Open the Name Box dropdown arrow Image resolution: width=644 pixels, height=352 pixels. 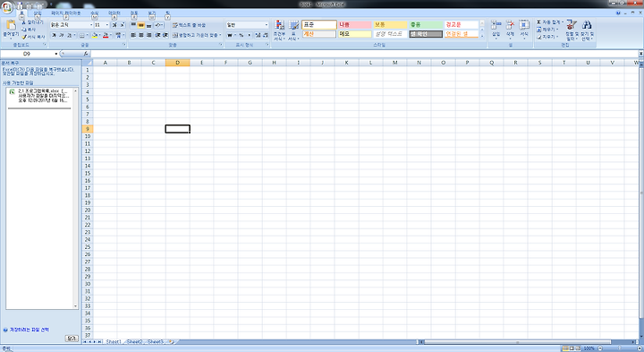pyautogui.click(x=56, y=54)
